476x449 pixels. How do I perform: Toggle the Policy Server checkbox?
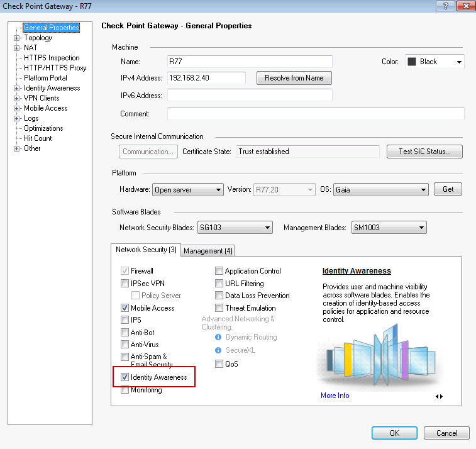(x=135, y=296)
